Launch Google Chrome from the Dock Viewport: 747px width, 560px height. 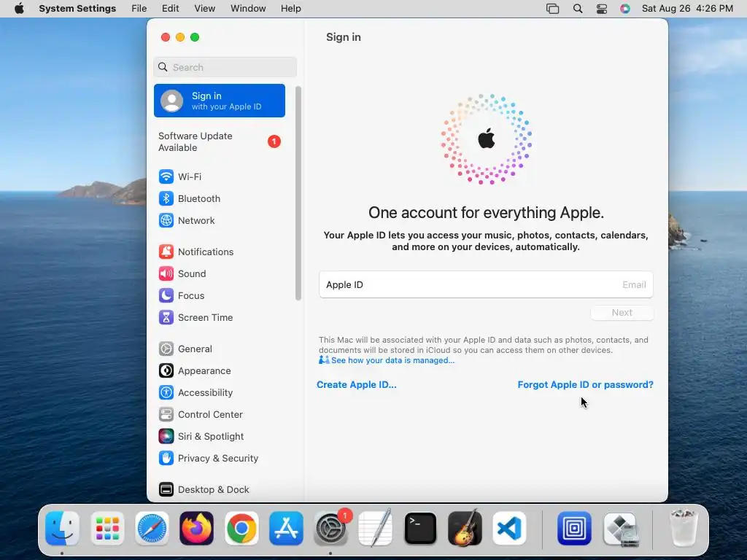[241, 529]
